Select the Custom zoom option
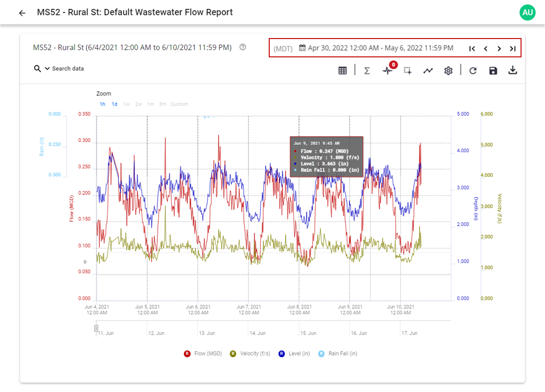Image resolution: width=545 pixels, height=392 pixels. (x=179, y=104)
